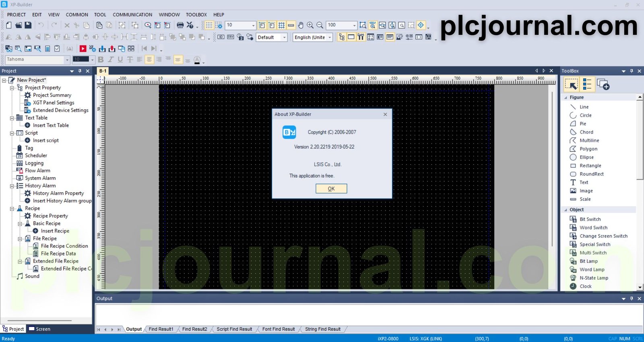
Task: Select File Recipe Data item
Action: point(58,253)
